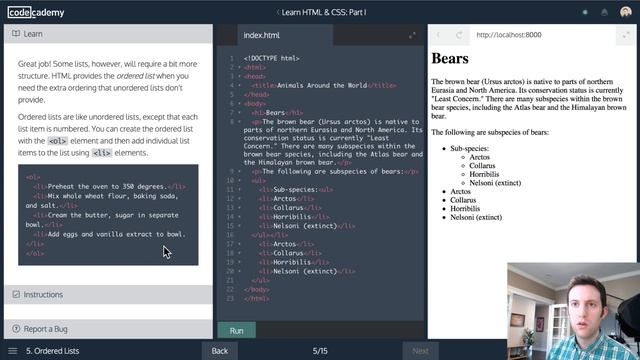Click Sub-species bullet in preview
Image resolution: width=640 pixels, height=360 pixels.
(469, 149)
